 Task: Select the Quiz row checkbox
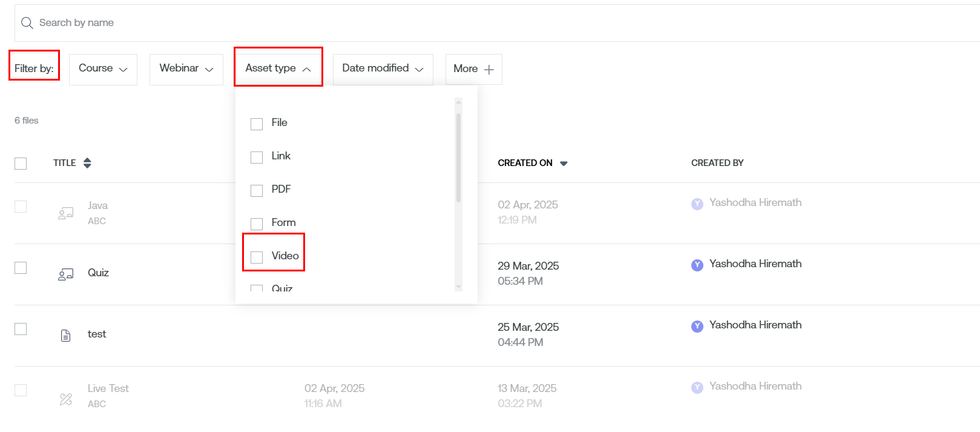pos(21,268)
